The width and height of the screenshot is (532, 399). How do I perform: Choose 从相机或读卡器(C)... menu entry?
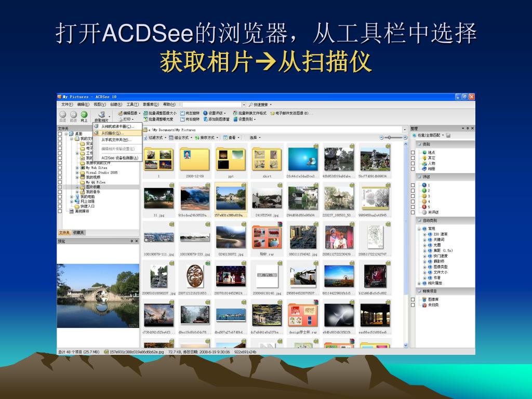(117, 126)
